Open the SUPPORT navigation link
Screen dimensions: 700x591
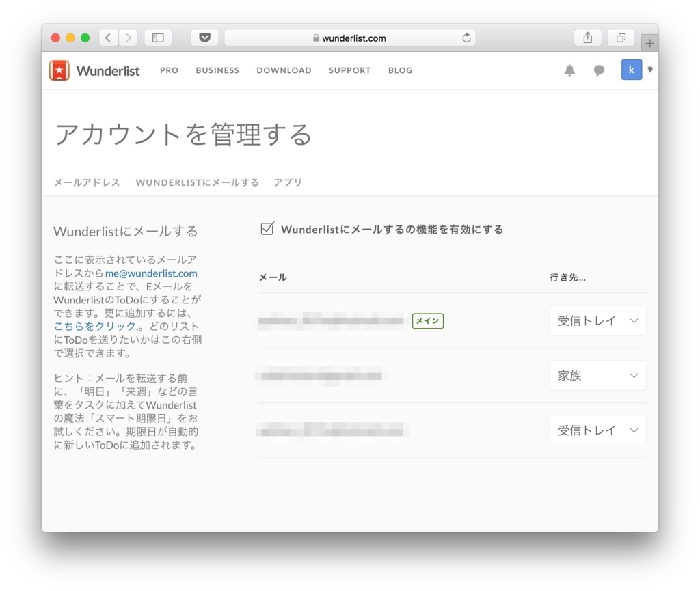click(x=350, y=70)
